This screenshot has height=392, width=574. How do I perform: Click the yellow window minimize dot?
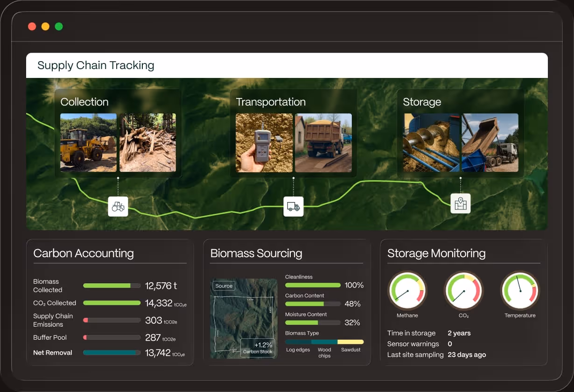[x=45, y=26]
